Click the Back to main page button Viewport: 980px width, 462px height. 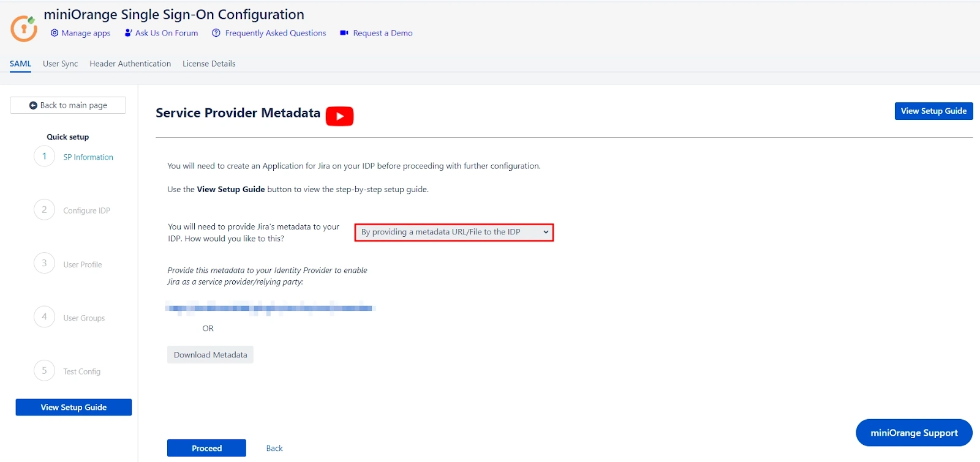pyautogui.click(x=68, y=105)
